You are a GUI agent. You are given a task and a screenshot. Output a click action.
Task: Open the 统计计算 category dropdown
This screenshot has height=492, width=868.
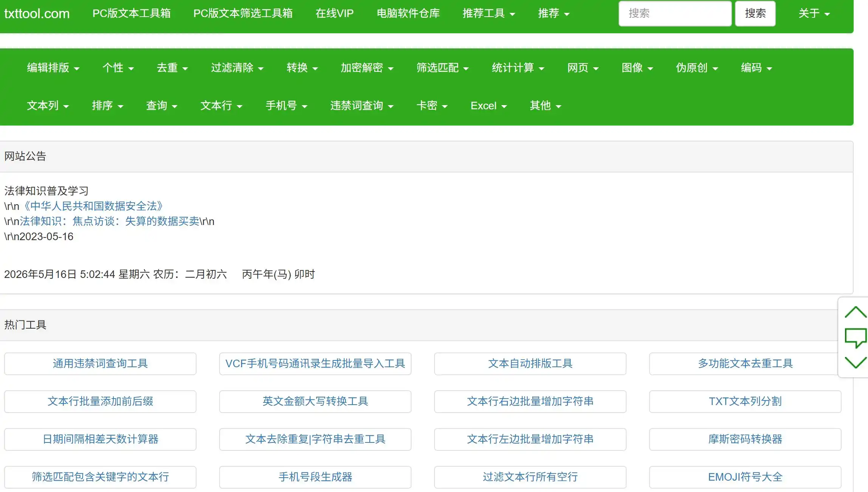518,68
